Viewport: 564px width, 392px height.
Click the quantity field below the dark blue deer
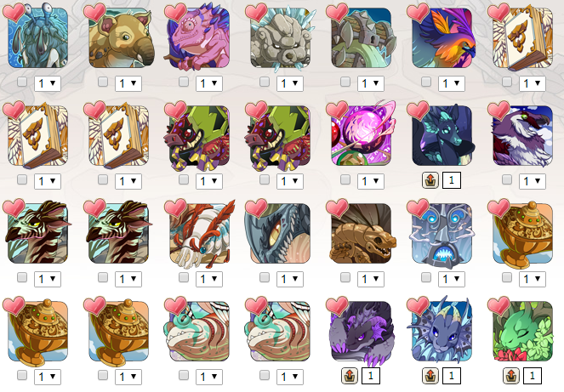click(x=452, y=180)
